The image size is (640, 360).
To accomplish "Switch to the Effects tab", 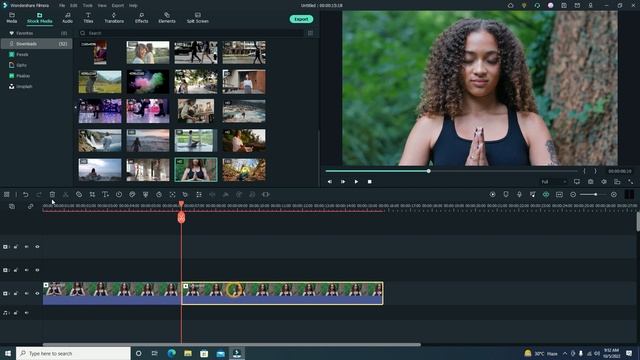I will click(142, 18).
